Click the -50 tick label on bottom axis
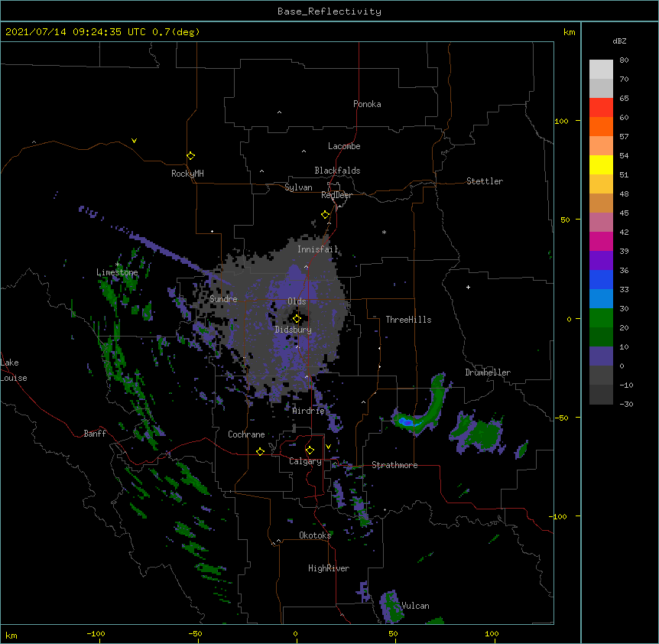 click(x=195, y=633)
